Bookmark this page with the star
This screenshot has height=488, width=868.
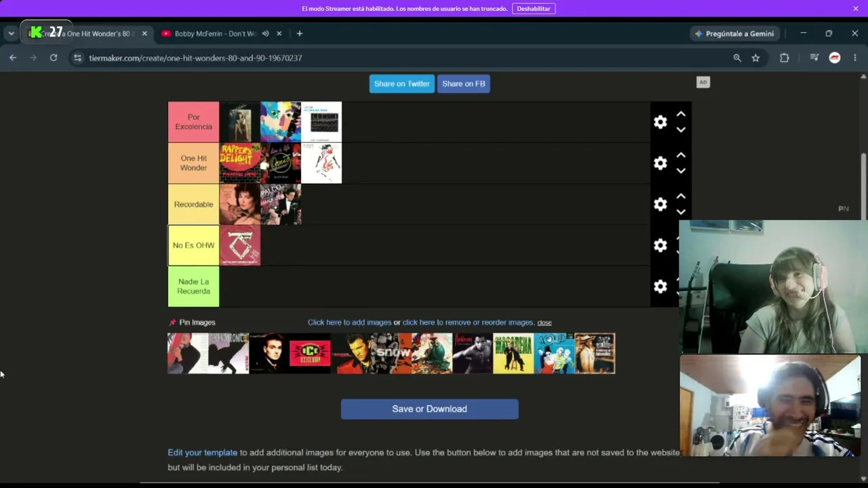[x=755, y=58]
